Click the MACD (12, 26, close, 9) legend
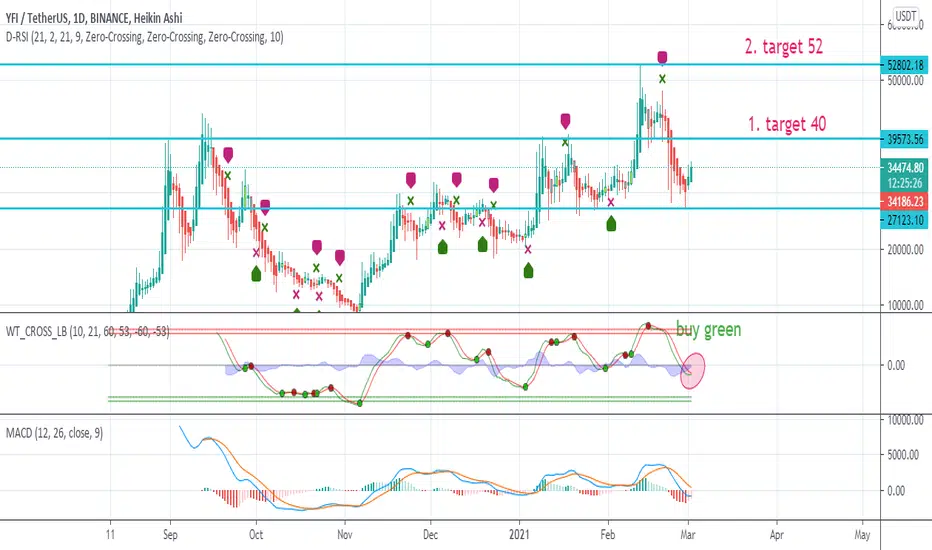The height and width of the screenshot is (550, 932). [54, 433]
